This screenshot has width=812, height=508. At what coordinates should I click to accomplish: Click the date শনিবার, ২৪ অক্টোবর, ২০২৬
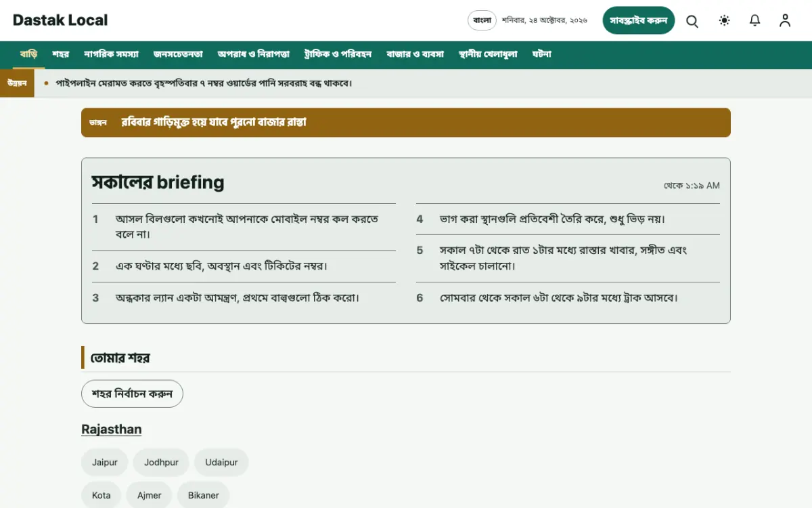(545, 20)
